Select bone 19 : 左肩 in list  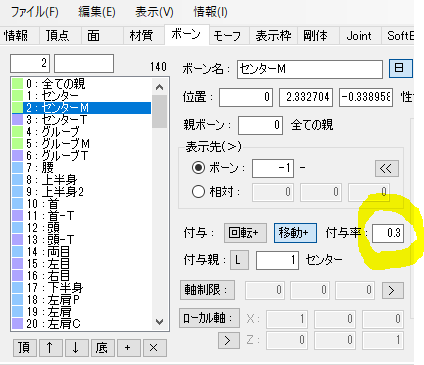click(x=81, y=312)
